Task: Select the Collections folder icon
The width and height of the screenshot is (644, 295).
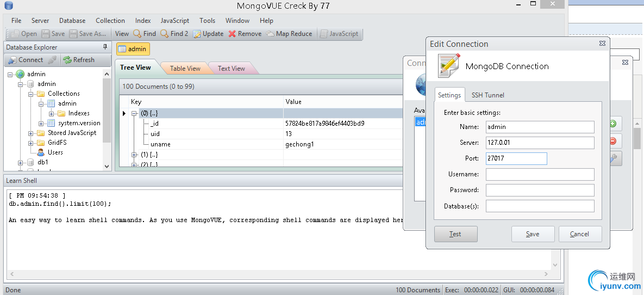Action: [x=41, y=94]
